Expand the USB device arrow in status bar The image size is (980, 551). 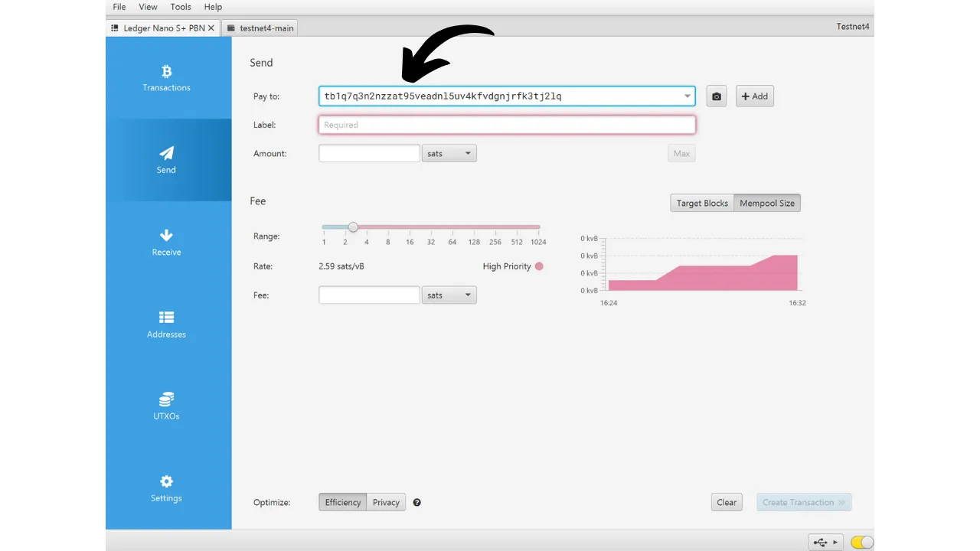[x=835, y=543]
